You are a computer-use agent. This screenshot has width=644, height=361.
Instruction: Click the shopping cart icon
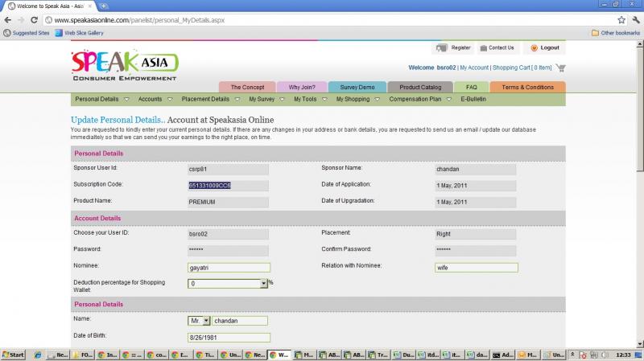(560, 68)
